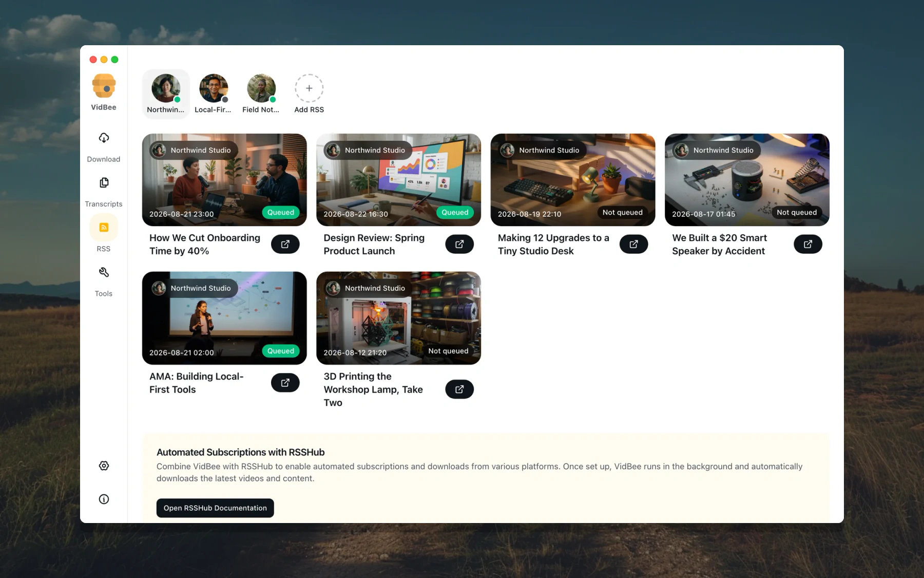The width and height of the screenshot is (924, 578).
Task: Open the Design Review monitor thumbnail
Action: point(398,180)
